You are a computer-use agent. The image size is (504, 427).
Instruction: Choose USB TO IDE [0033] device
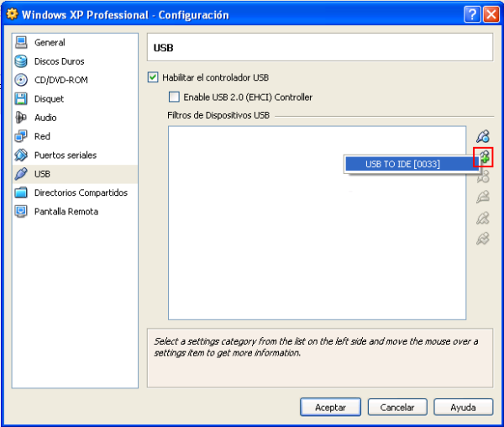[x=402, y=164]
